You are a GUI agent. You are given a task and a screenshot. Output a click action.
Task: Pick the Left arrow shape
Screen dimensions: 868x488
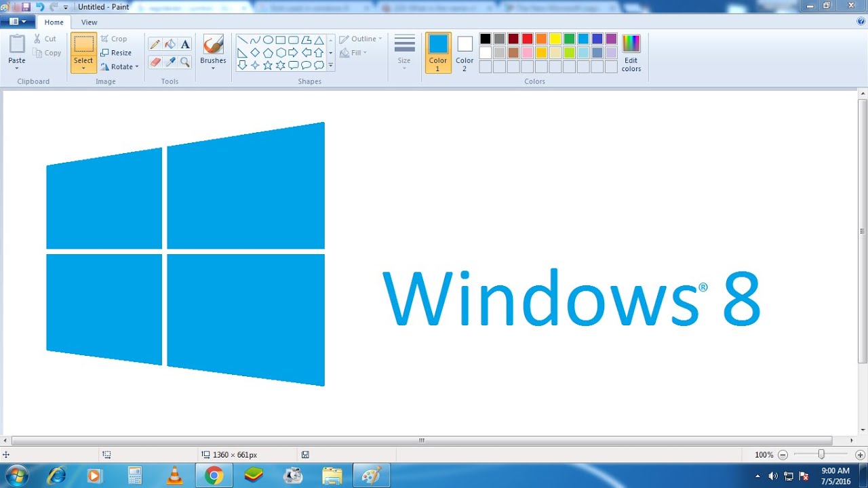pyautogui.click(x=307, y=53)
